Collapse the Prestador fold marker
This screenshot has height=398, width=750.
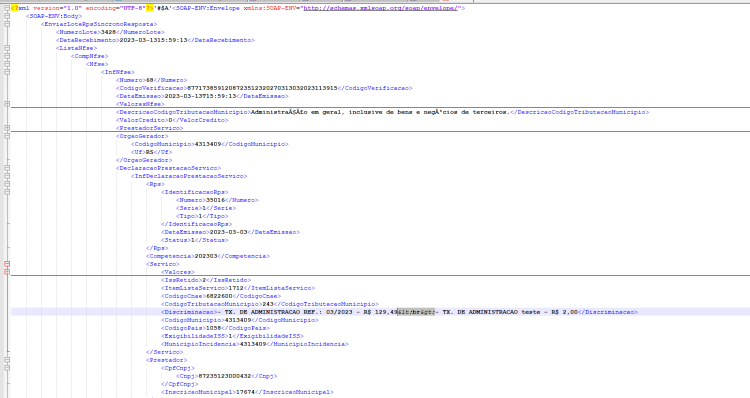coord(7,360)
